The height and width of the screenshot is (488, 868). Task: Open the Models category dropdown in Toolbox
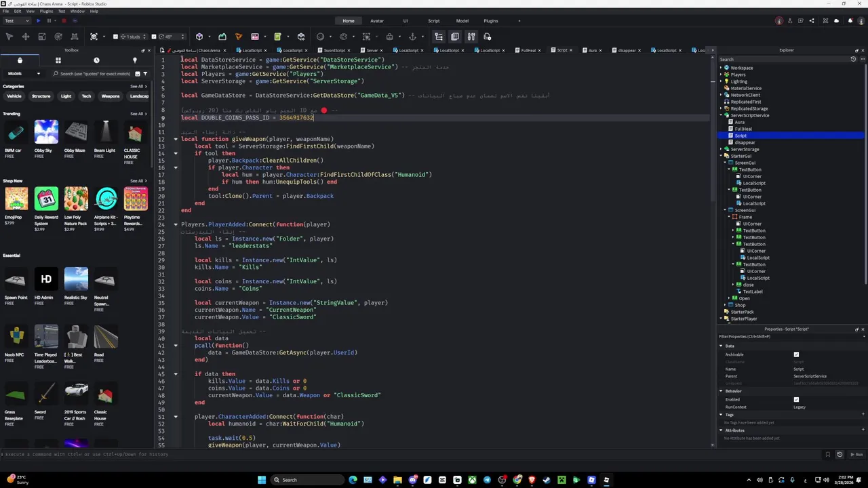point(24,73)
